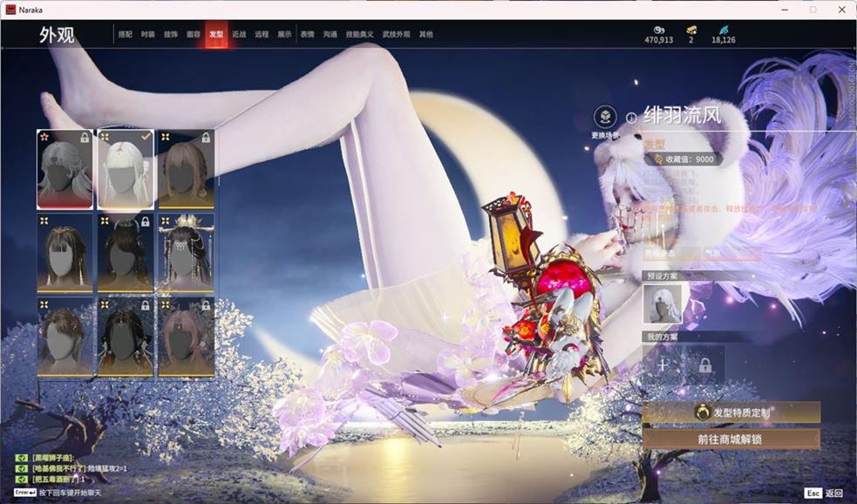
Task: Select the locked gray wavy hairstyle with red border
Action: tap(65, 169)
